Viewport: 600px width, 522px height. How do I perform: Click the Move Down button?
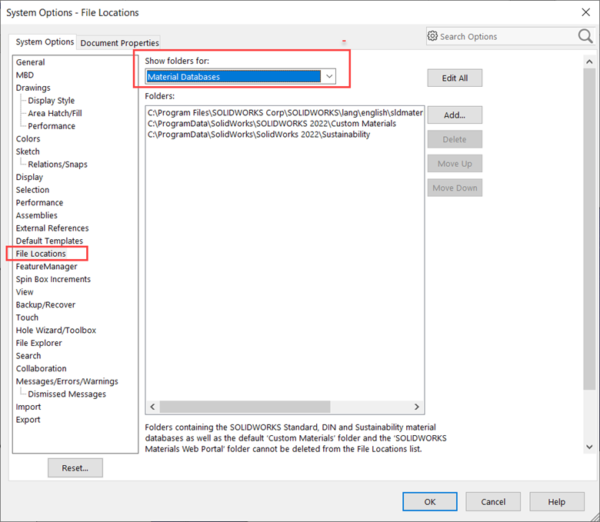pyautogui.click(x=455, y=188)
